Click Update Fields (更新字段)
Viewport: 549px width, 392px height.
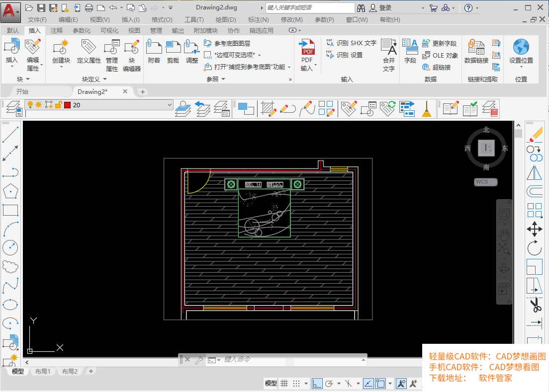point(440,43)
